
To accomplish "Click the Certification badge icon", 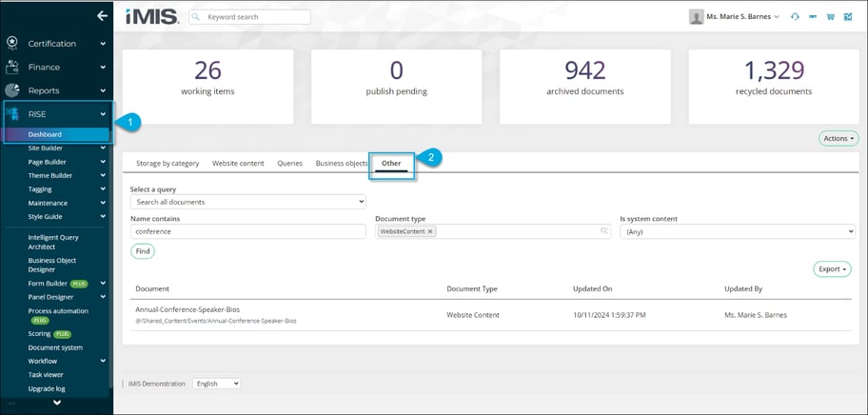I will tap(12, 44).
